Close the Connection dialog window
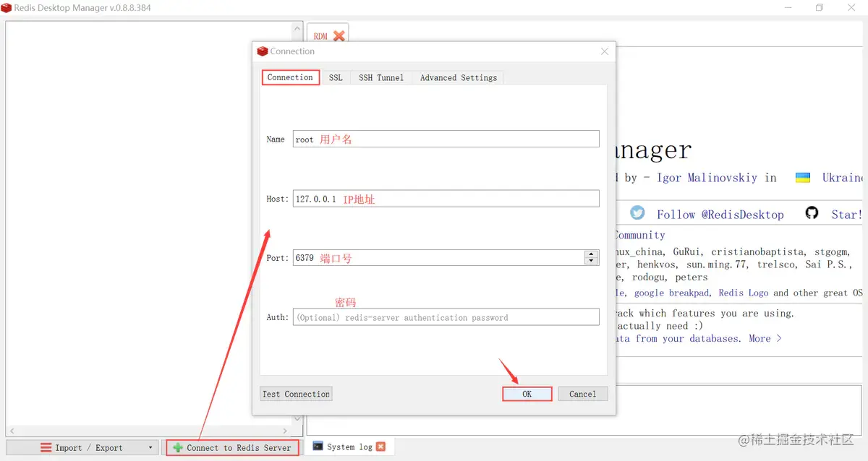 605,51
